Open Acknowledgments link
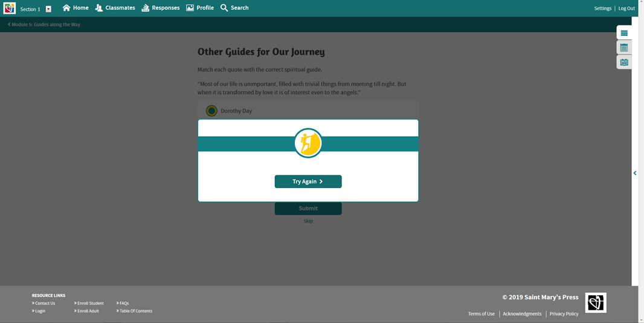 [522, 314]
